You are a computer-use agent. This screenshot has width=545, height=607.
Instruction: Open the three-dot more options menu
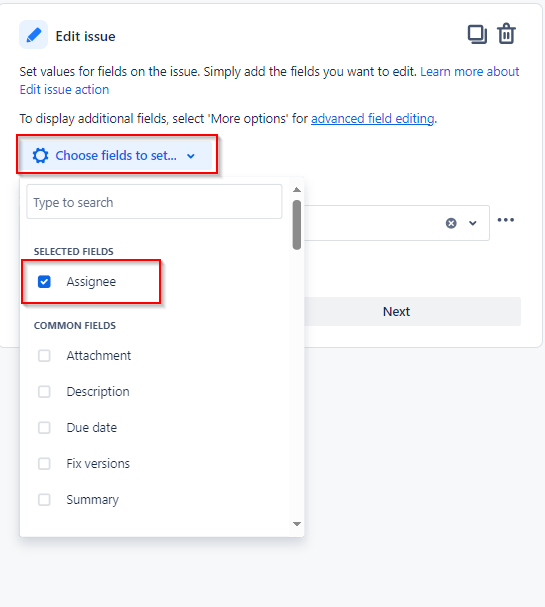pyautogui.click(x=506, y=220)
